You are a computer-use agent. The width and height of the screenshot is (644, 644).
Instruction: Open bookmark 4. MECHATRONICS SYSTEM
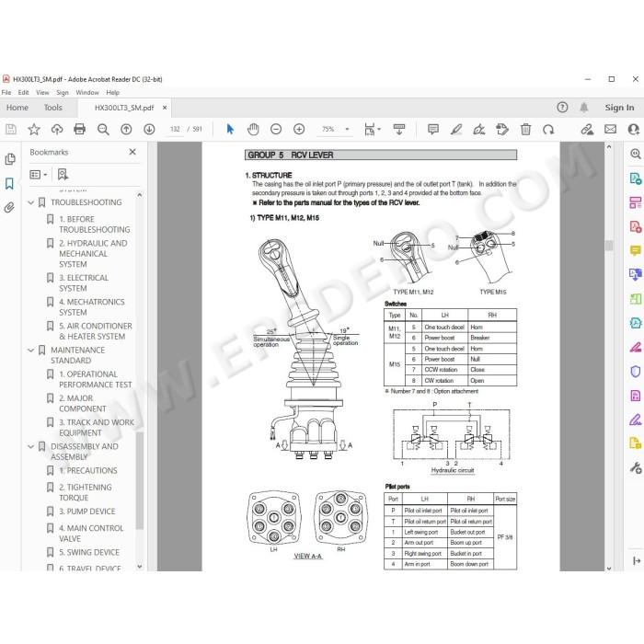[x=92, y=307]
